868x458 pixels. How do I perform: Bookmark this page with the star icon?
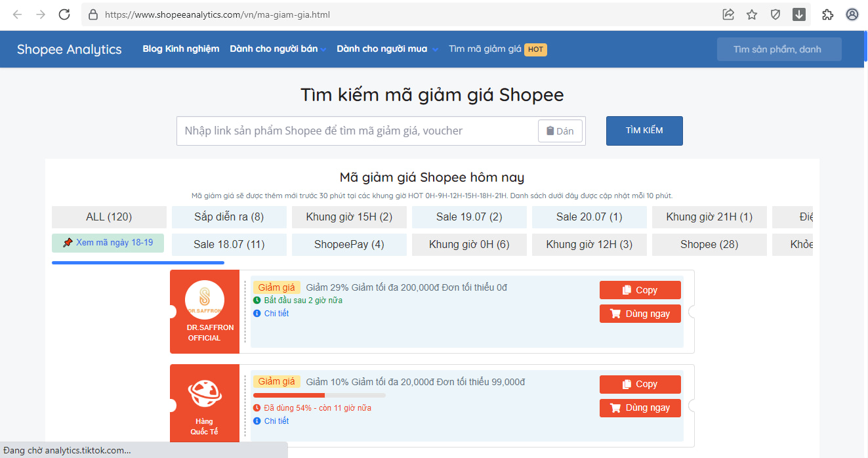[x=752, y=14]
